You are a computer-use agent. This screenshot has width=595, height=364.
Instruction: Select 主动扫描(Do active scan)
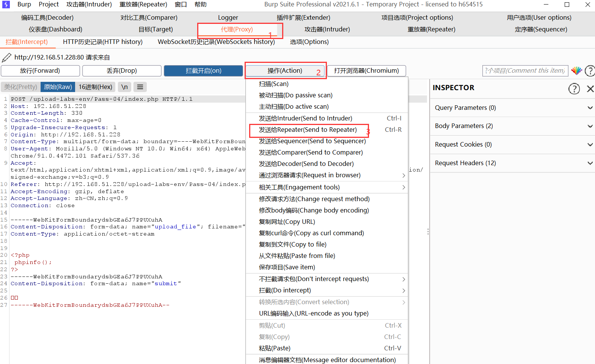click(327, 107)
